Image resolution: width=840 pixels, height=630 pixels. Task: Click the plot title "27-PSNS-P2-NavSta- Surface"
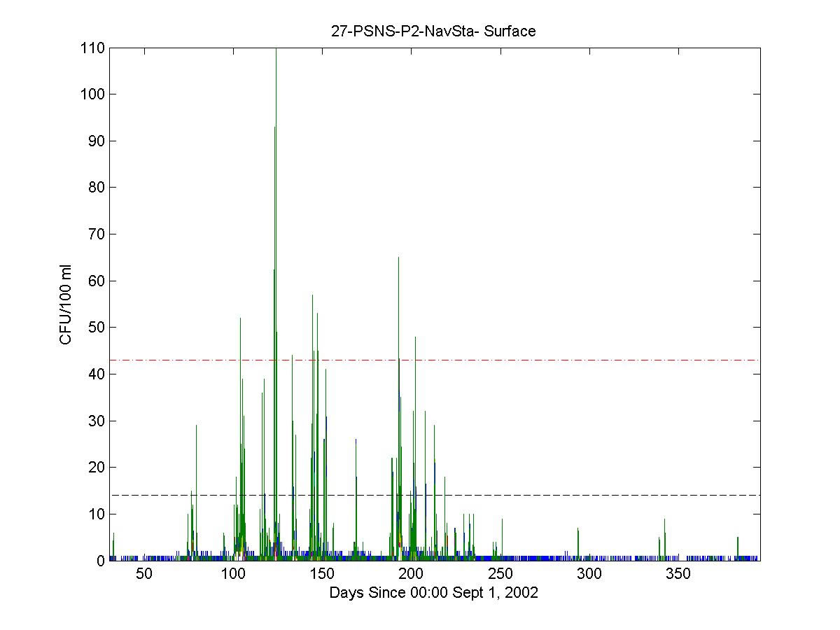[x=433, y=31]
